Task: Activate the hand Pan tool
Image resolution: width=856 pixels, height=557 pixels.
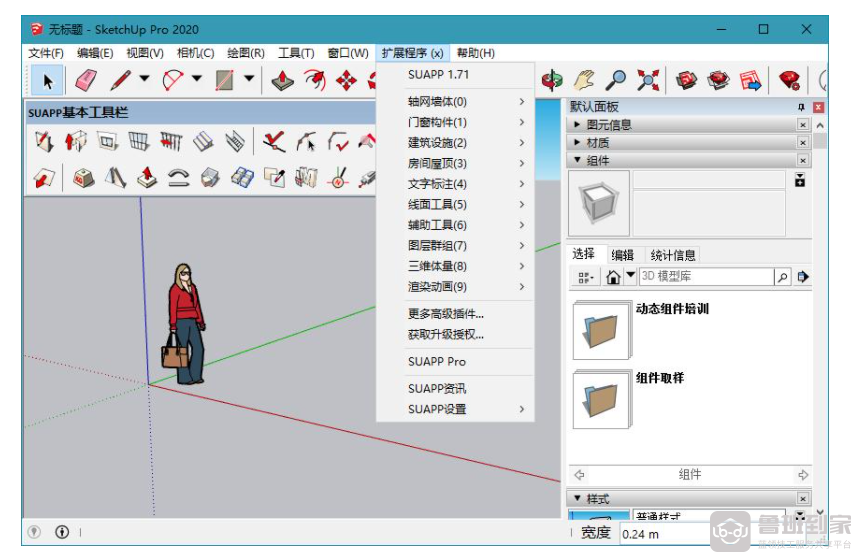Action: tap(584, 80)
